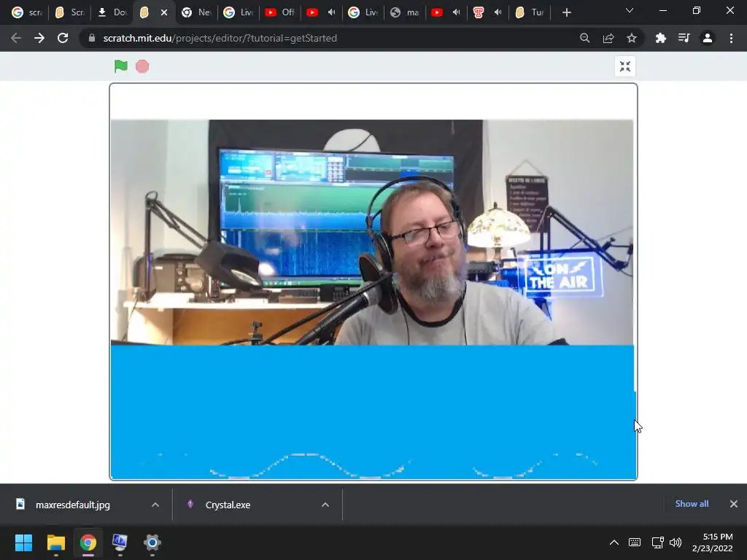Switch to first Google 'scr' tab

27,12
